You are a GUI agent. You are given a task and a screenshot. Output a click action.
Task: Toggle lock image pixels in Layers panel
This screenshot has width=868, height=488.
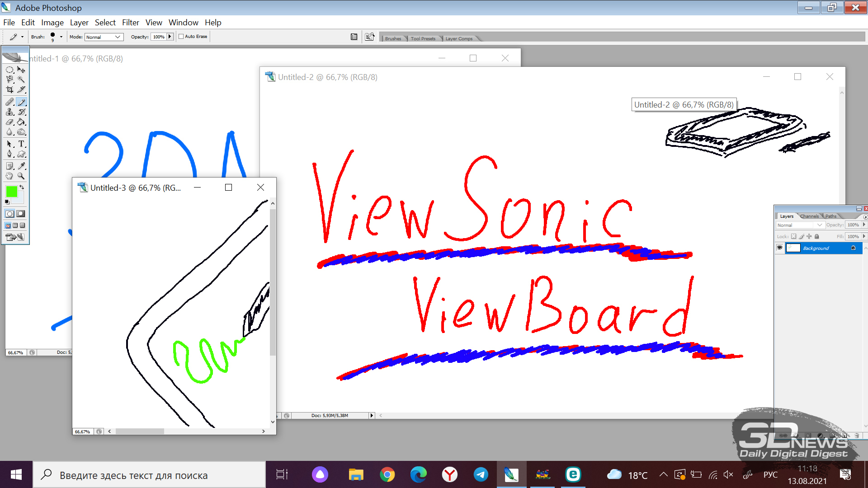point(802,236)
